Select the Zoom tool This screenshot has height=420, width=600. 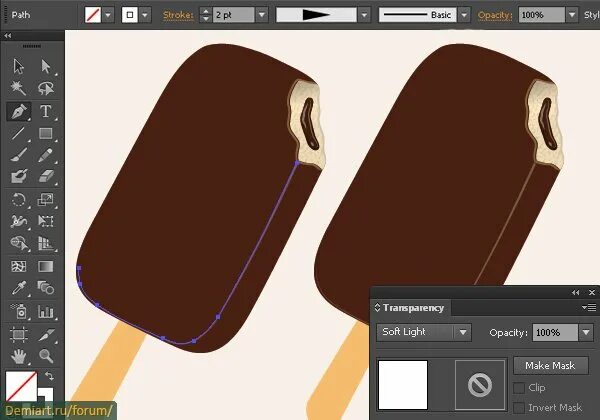46,357
